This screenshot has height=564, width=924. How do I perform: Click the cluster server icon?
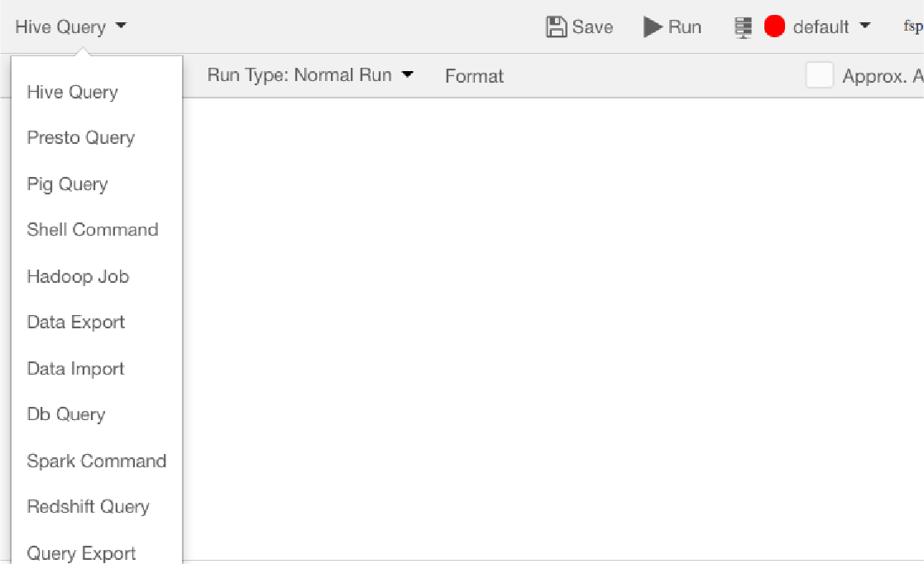point(743,27)
